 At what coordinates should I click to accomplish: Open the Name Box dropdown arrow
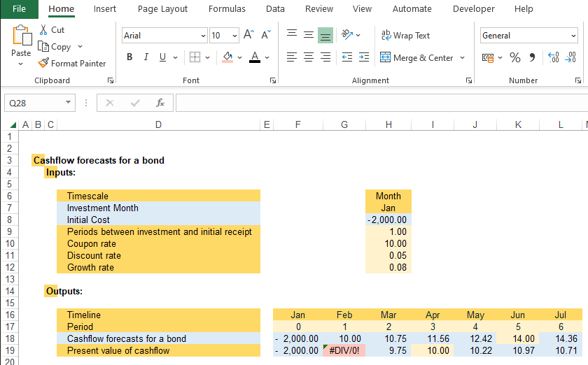tap(68, 103)
